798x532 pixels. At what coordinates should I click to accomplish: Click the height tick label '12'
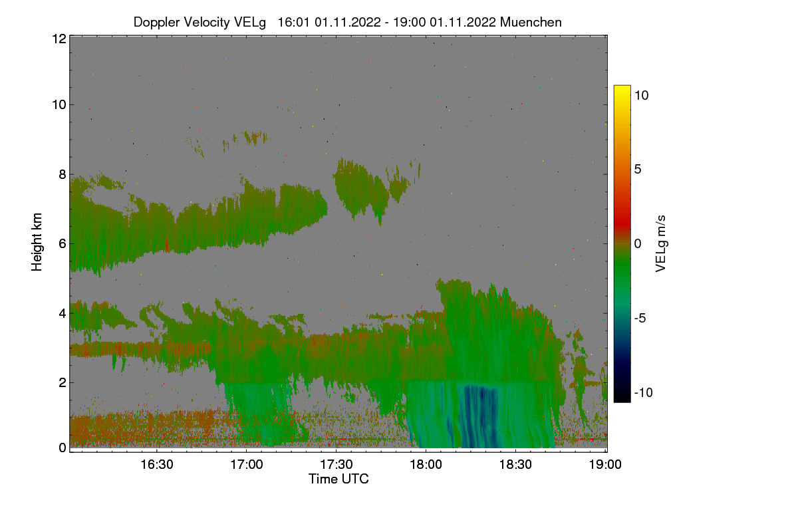(59, 39)
